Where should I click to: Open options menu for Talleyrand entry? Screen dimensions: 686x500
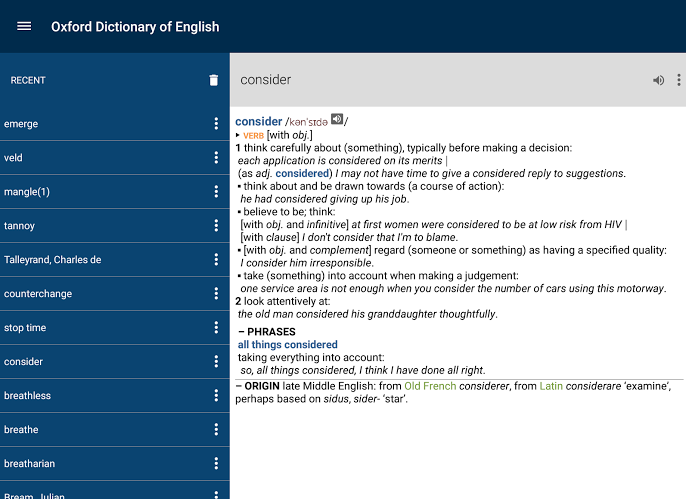tap(216, 259)
